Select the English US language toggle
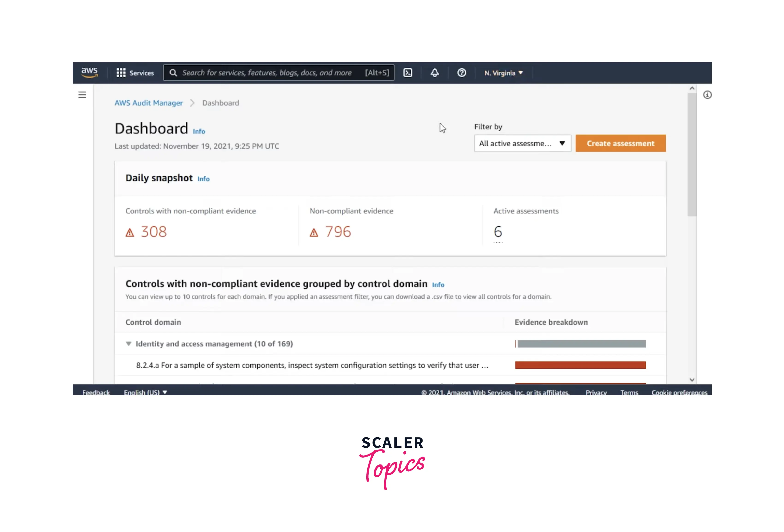784x532 pixels. tap(145, 392)
